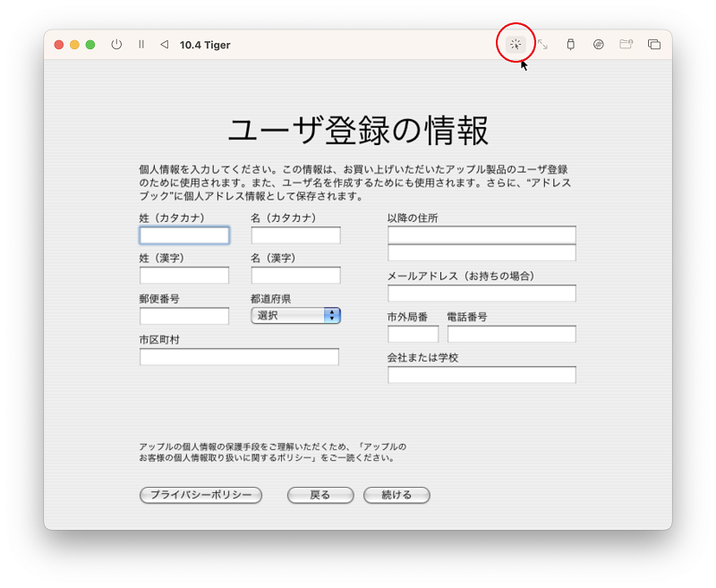Toggle the capture mouse cursor icon
The image size is (716, 588).
516,45
